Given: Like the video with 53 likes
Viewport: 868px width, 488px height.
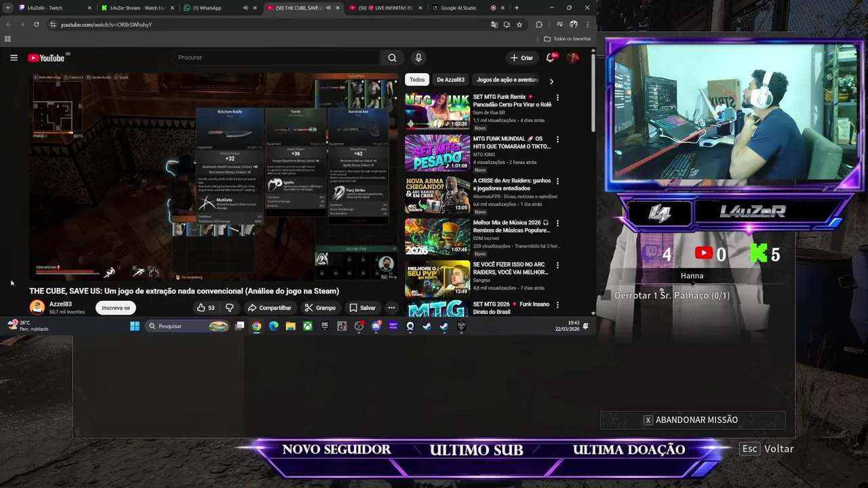Looking at the screenshot, I should 205,308.
